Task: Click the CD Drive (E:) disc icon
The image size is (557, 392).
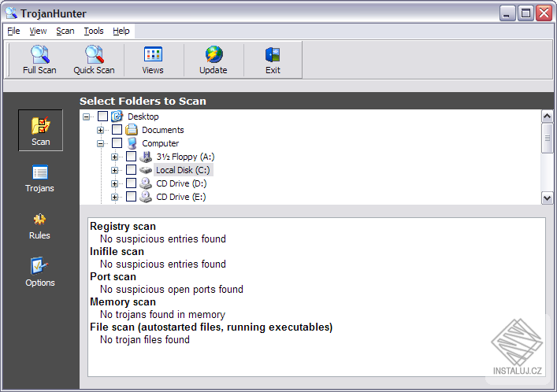Action: pos(146,197)
